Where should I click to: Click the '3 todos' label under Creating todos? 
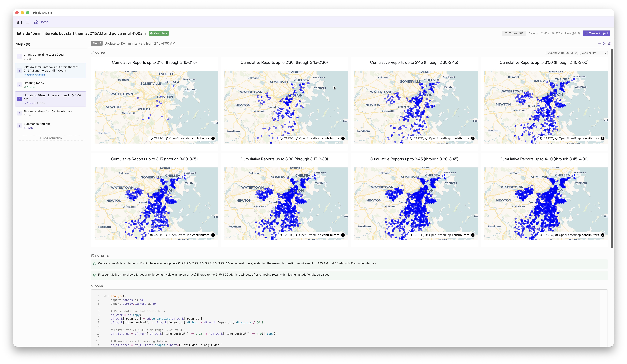click(x=30, y=87)
